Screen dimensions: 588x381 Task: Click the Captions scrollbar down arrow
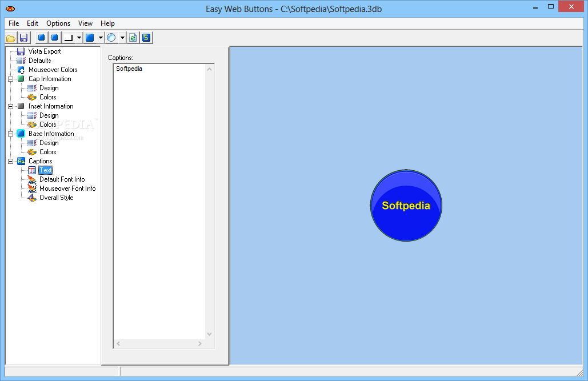[x=210, y=334]
